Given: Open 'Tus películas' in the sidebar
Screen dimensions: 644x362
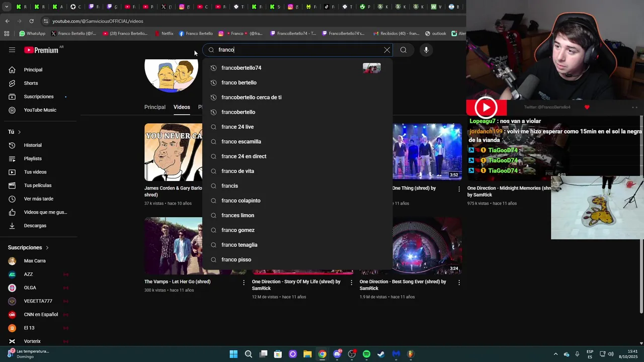Looking at the screenshot, I should (38, 186).
